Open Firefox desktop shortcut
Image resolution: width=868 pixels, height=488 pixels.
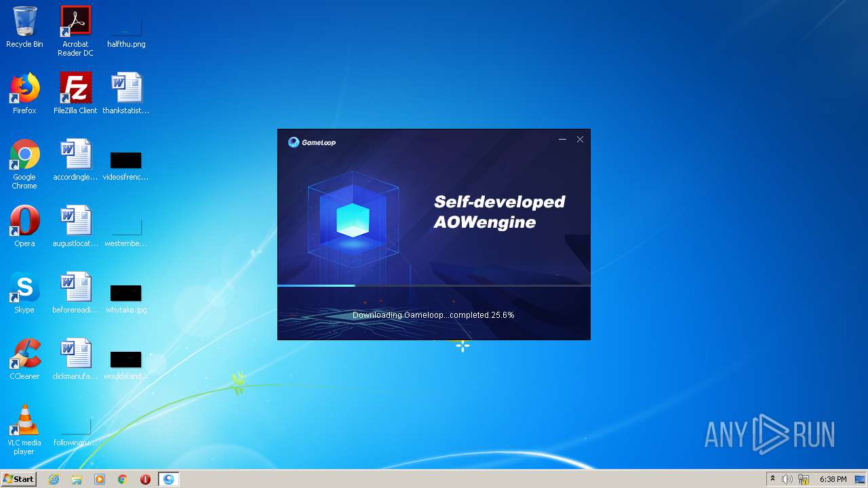click(x=24, y=94)
